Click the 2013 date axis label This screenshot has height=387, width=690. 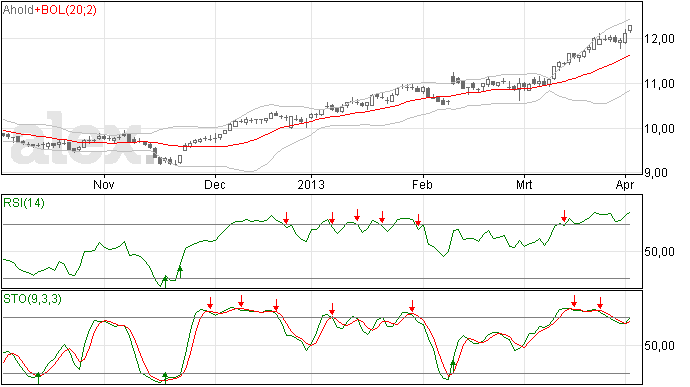(311, 184)
